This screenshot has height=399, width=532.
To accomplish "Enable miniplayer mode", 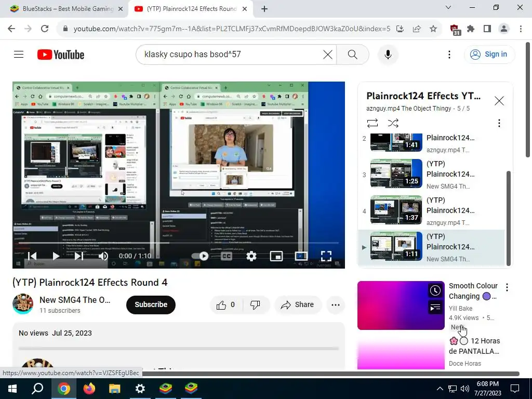I will 276,256.
